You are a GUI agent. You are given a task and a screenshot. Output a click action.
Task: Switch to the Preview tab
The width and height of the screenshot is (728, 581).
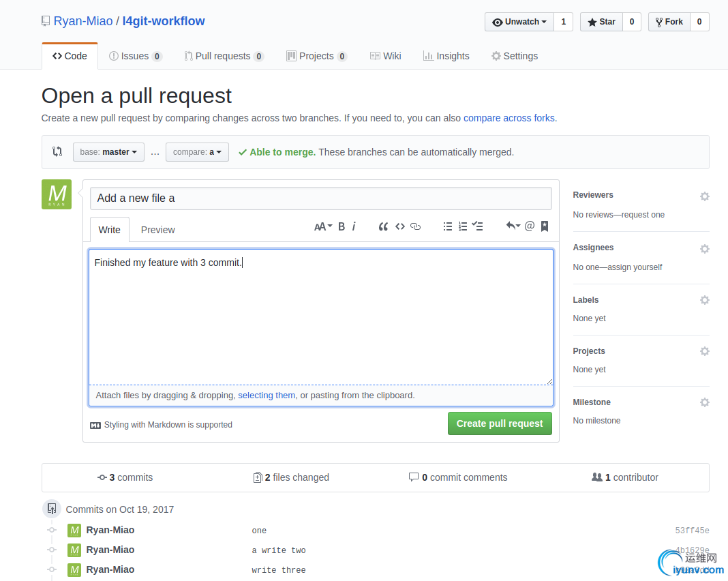click(158, 230)
